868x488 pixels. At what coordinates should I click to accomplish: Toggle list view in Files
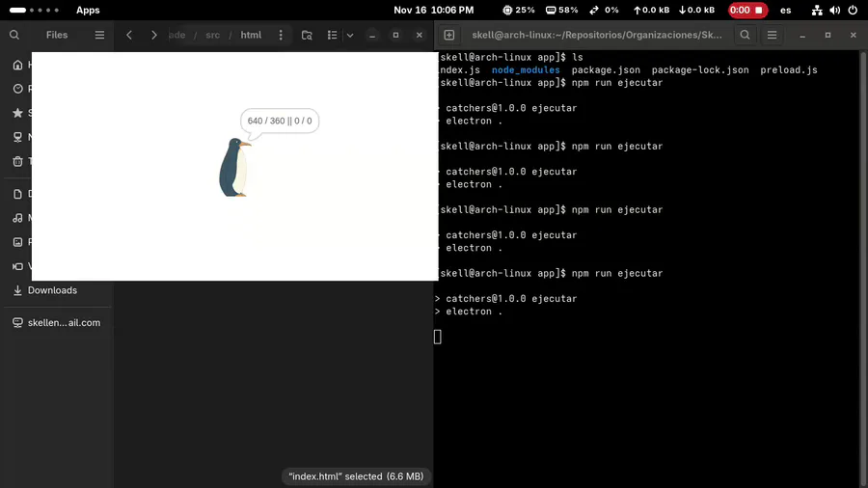tap(332, 35)
